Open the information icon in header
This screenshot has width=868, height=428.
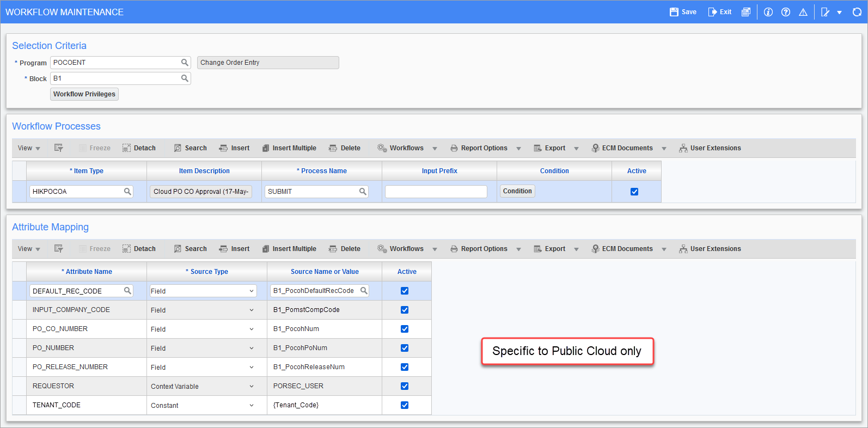[768, 12]
